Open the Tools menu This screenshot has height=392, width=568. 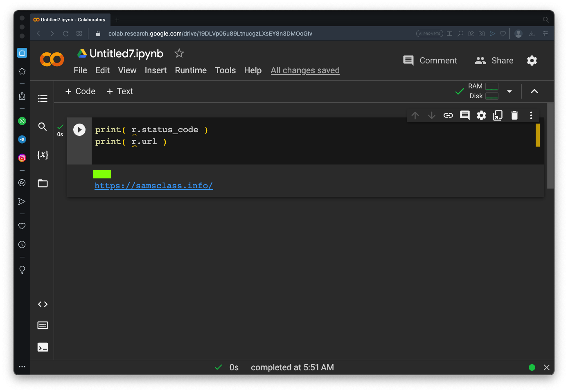tap(225, 70)
